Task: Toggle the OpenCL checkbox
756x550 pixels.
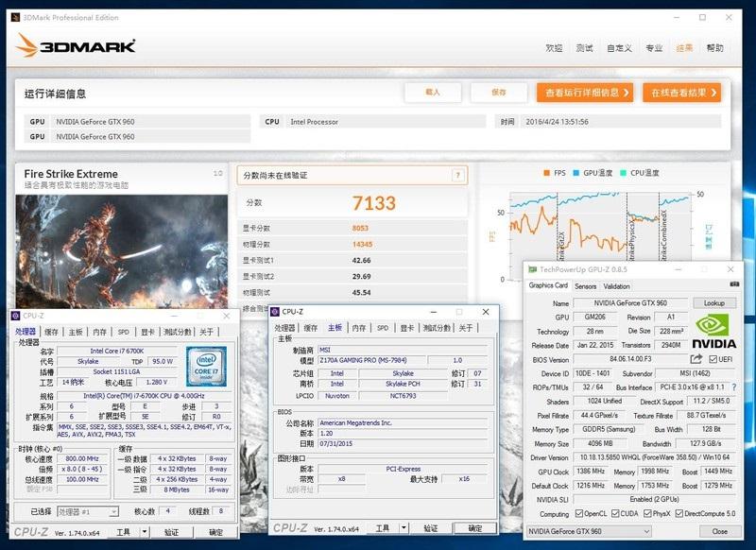Action: (579, 513)
